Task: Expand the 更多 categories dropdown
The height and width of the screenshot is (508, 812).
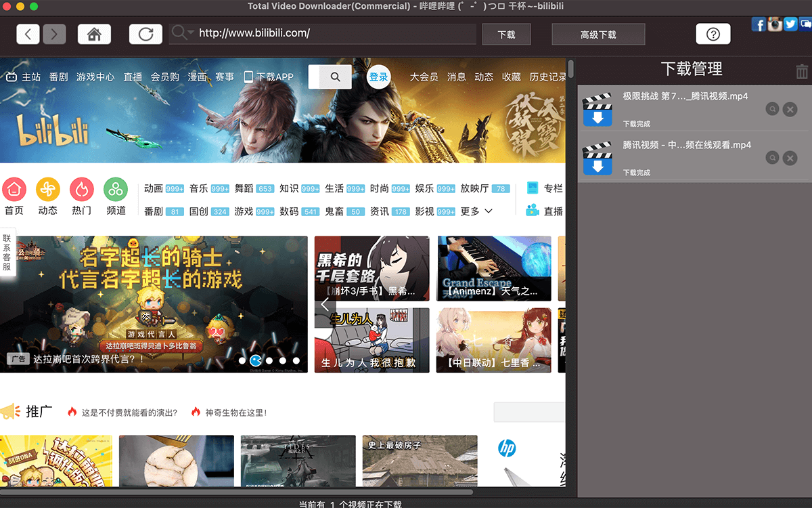Action: (476, 211)
